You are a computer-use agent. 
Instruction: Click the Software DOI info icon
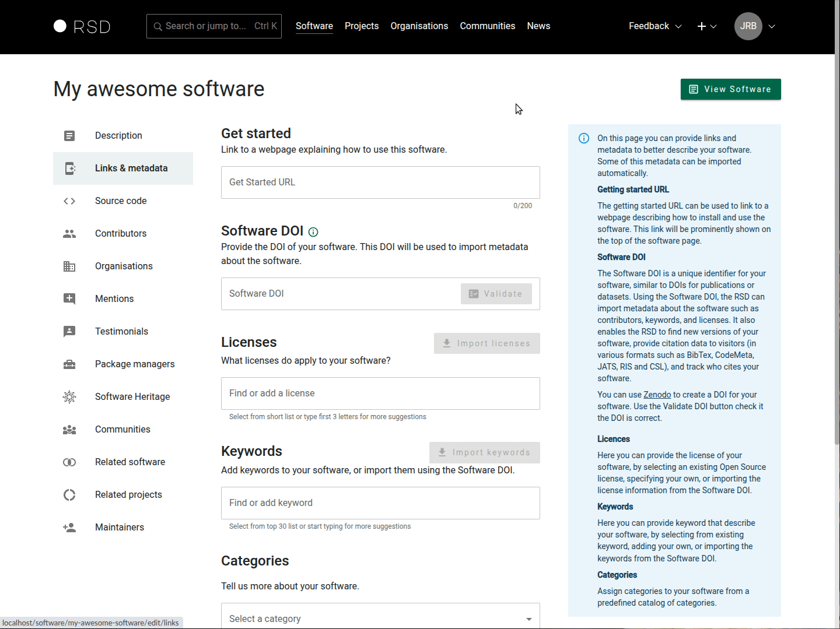(313, 232)
